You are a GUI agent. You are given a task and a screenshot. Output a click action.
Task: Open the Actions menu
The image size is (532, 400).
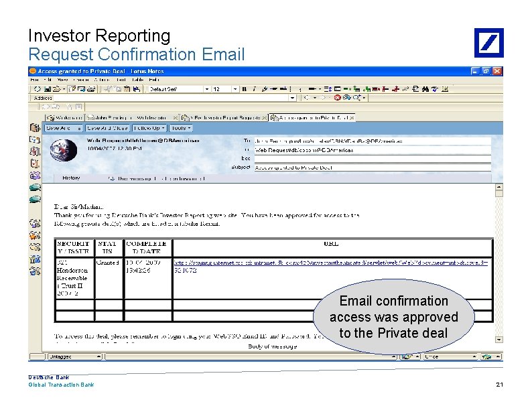pos(102,80)
